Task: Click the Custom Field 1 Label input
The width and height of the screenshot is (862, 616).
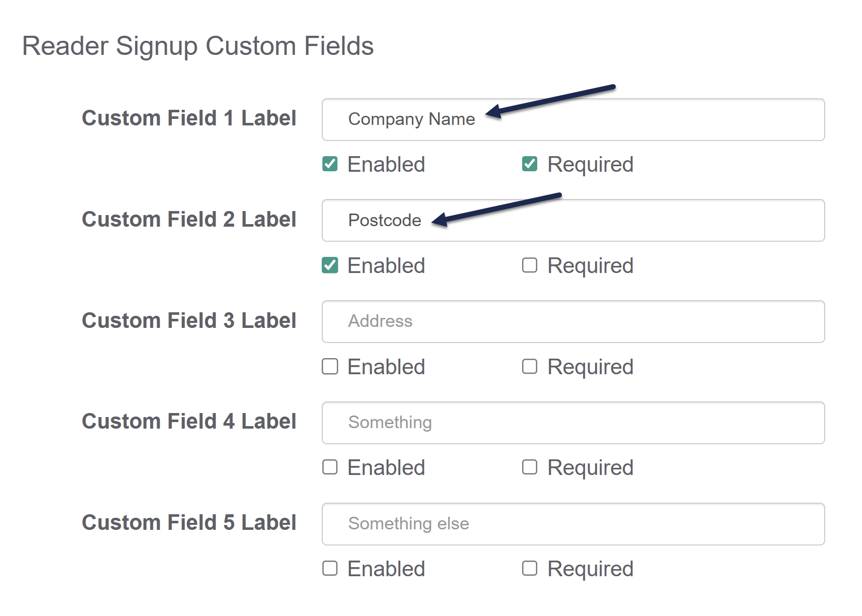Action: click(572, 120)
